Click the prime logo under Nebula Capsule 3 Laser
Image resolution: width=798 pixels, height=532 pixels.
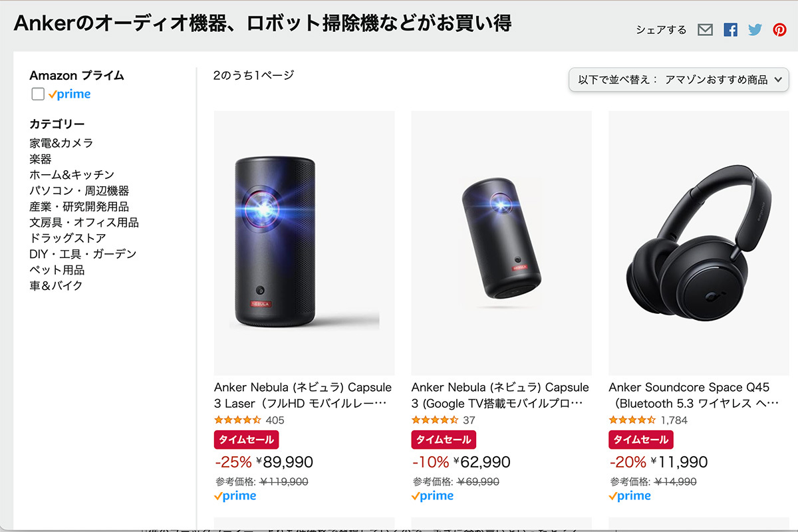coord(235,495)
